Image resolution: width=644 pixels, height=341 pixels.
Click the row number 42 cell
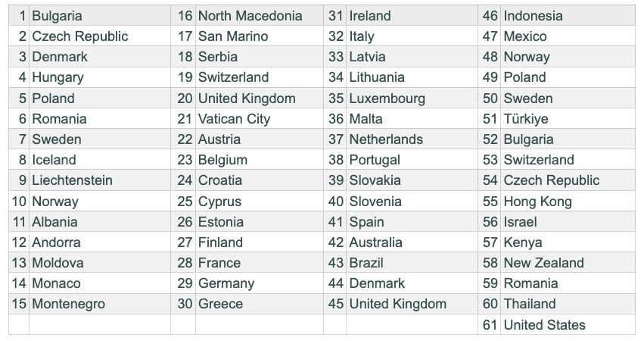[x=336, y=242]
